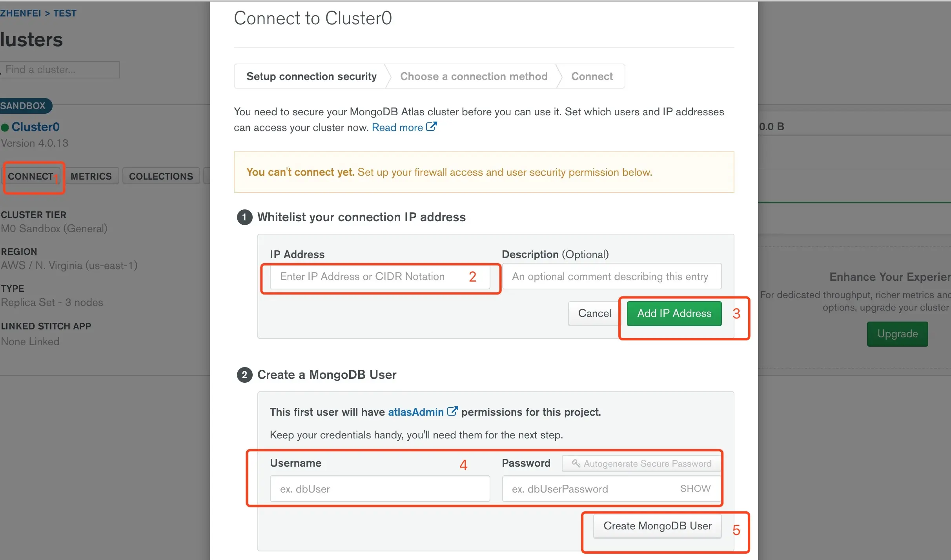Image resolution: width=951 pixels, height=560 pixels.
Task: Click the step 1 number badge
Action: point(244,217)
